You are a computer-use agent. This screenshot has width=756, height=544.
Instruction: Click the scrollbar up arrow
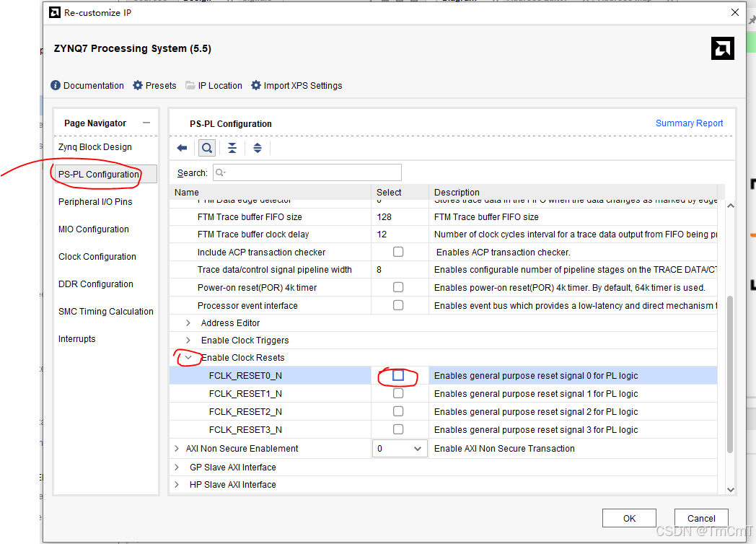[x=731, y=206]
